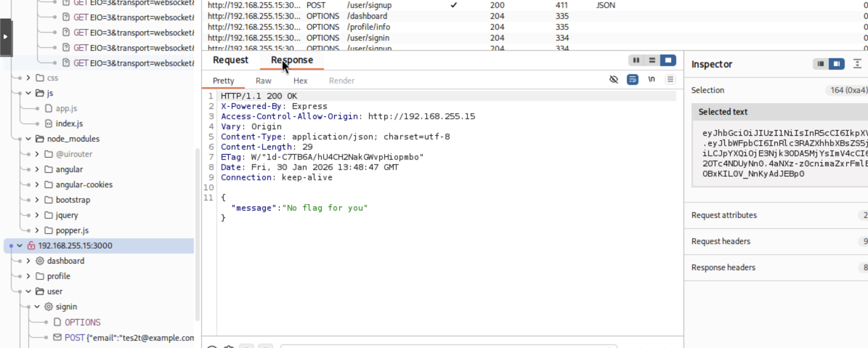Viewport: 868px width, 348px height.
Task: Click the sidebar expand arrow on left edge
Action: point(5,37)
